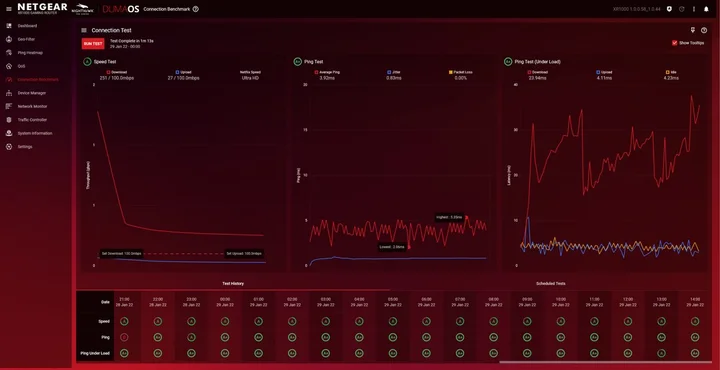Click the Geo-Filter sidebar icon
Image resolution: width=720 pixels, height=370 pixels.
[x=9, y=39]
